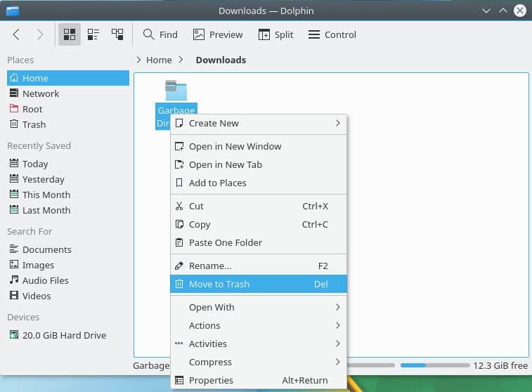
Task: Click the Activities three-dots icon
Action: point(179,344)
